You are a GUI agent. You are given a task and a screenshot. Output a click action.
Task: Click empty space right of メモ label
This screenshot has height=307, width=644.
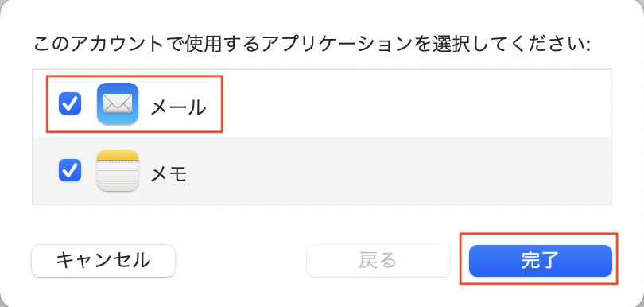[398, 170]
